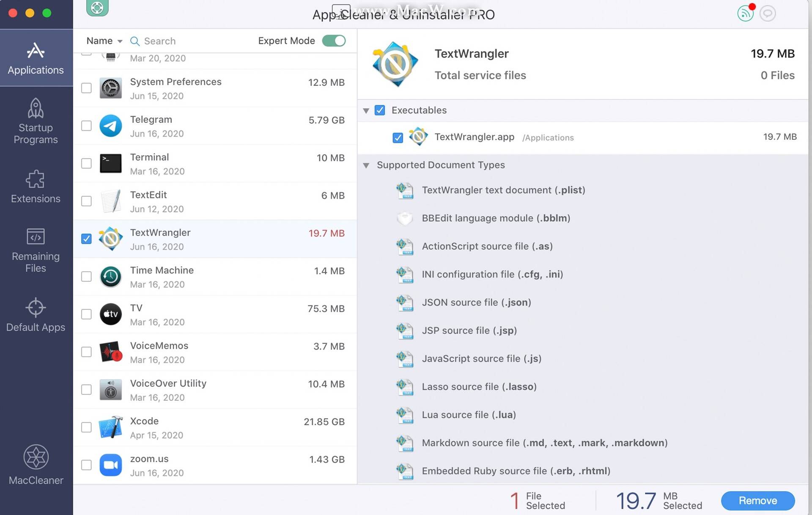Turn off the Expert Mode switch
812x515 pixels.
pyautogui.click(x=334, y=41)
